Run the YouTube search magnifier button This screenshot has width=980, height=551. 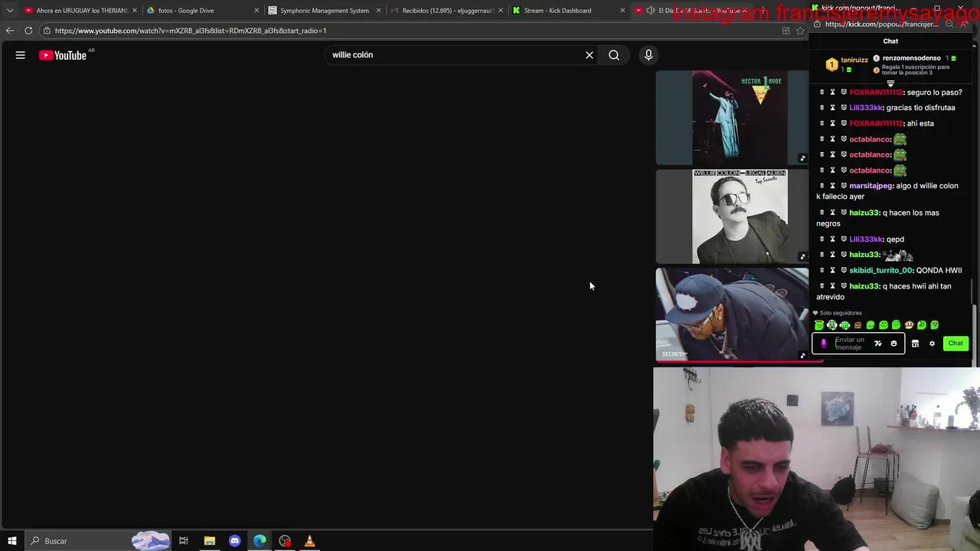pos(614,55)
